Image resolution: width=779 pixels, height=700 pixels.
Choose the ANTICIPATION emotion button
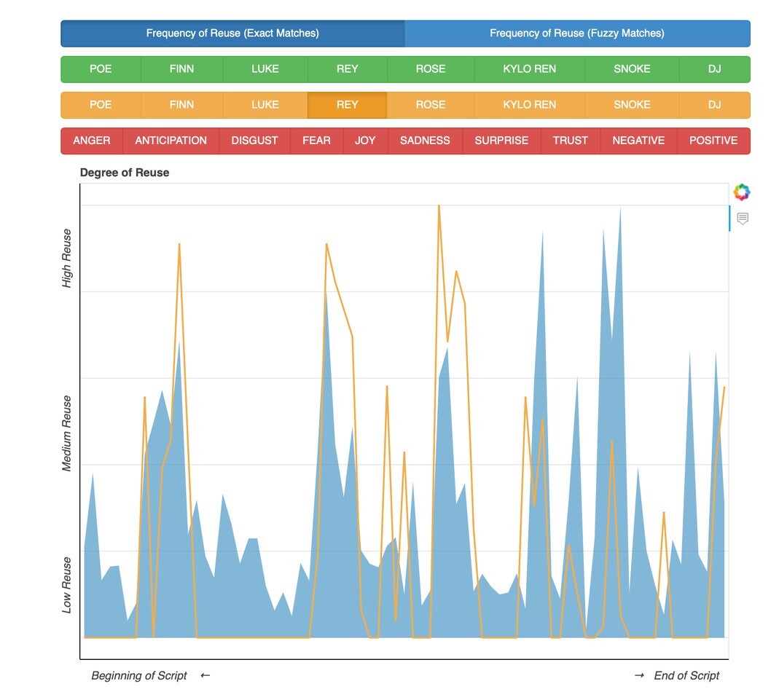coord(171,141)
